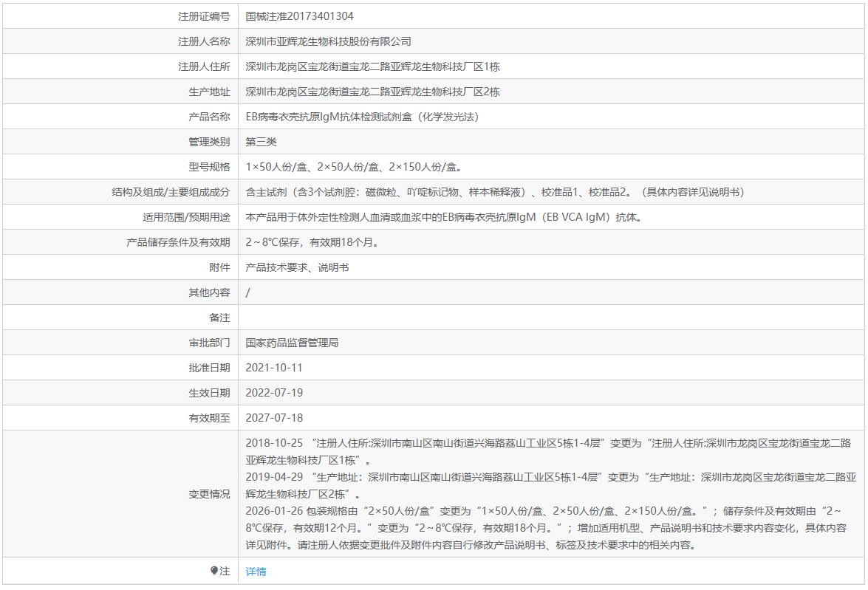Click the 备注 label
This screenshot has height=590, width=868.
(x=219, y=318)
